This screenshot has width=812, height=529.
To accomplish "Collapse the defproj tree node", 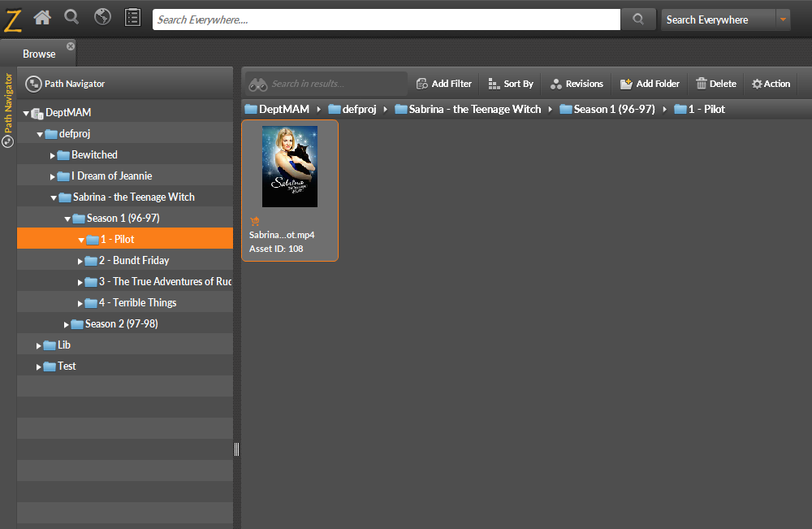I will click(40, 134).
